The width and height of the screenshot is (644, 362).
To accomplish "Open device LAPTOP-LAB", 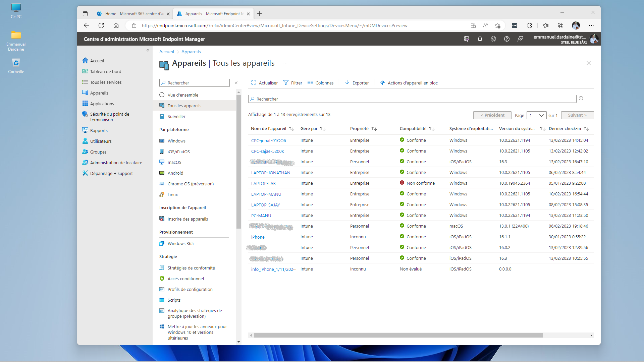I will (x=263, y=183).
